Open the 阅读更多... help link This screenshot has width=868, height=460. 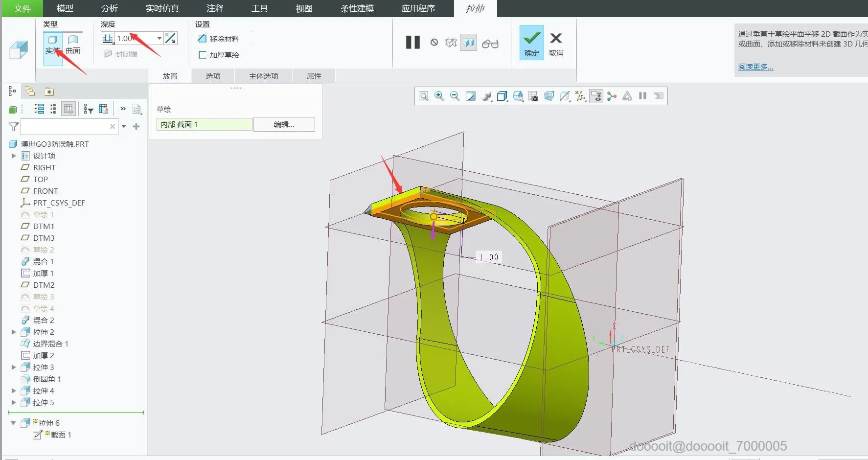pos(755,67)
